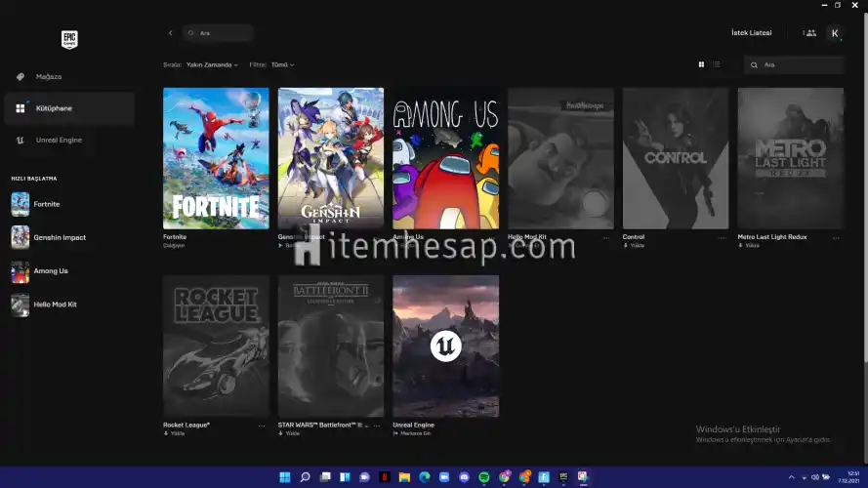The height and width of the screenshot is (488, 868).
Task: Open Rocket League options three-dot menu
Action: [262, 426]
